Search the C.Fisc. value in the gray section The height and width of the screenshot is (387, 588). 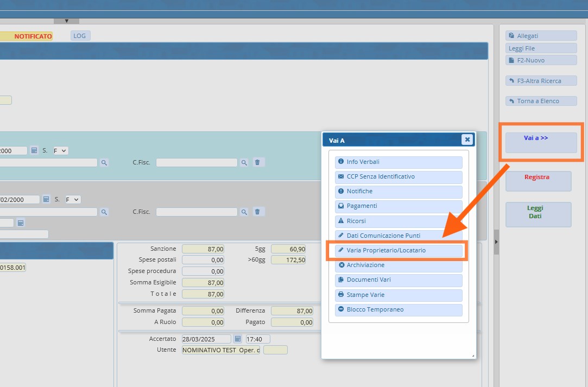point(244,212)
